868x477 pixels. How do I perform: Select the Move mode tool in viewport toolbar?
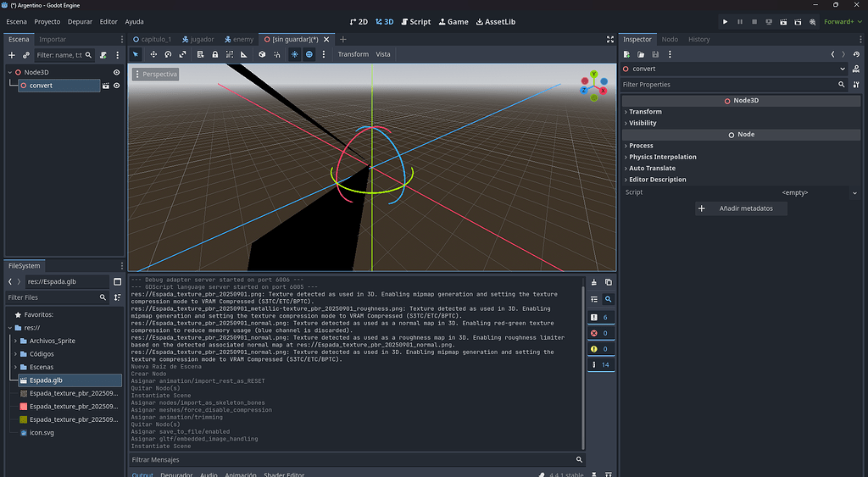(x=153, y=54)
